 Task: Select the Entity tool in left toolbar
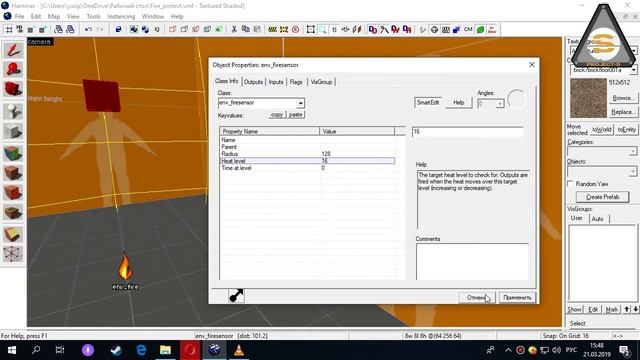point(13,111)
